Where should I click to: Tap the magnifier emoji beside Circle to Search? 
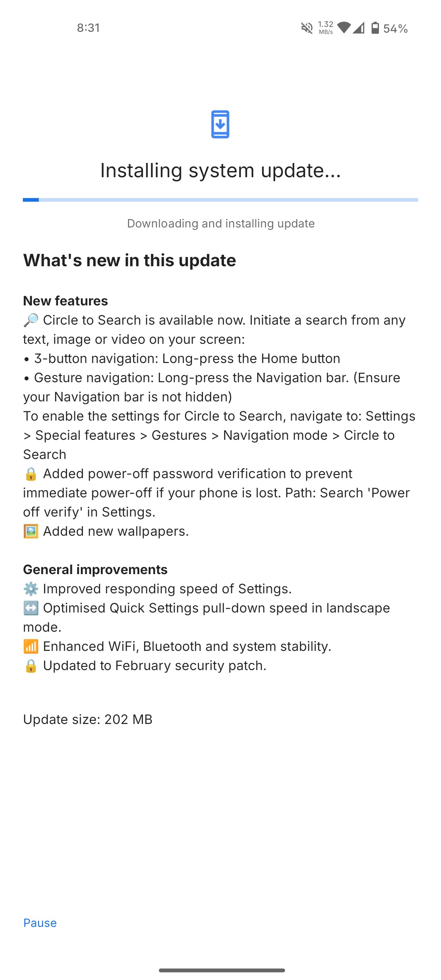click(x=31, y=320)
